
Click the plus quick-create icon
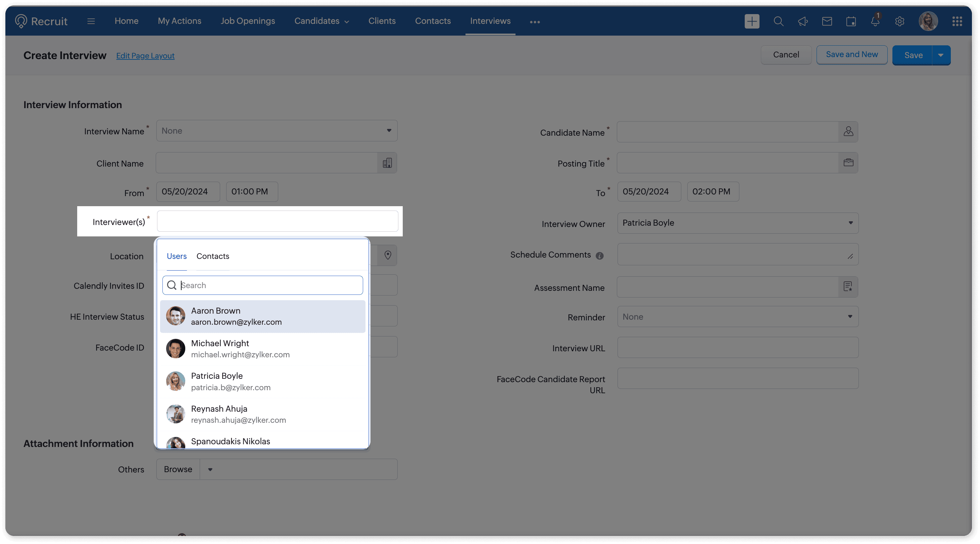tap(752, 21)
